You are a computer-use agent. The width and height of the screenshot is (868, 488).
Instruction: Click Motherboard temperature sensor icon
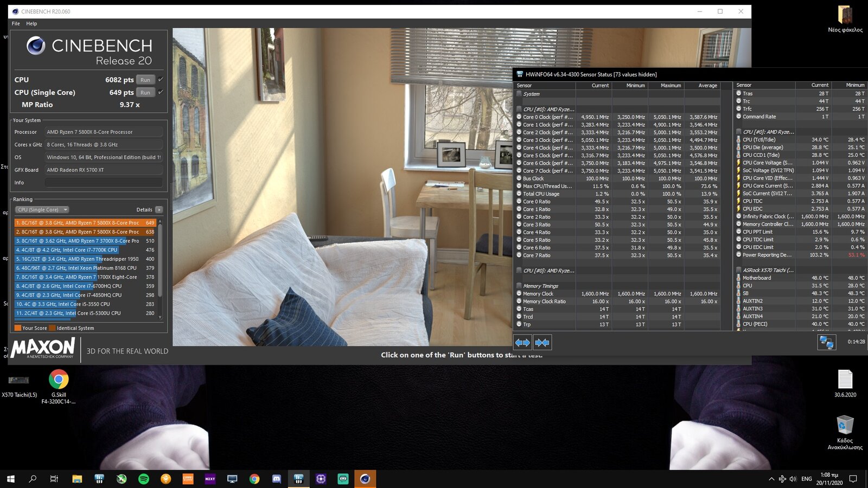coord(739,278)
